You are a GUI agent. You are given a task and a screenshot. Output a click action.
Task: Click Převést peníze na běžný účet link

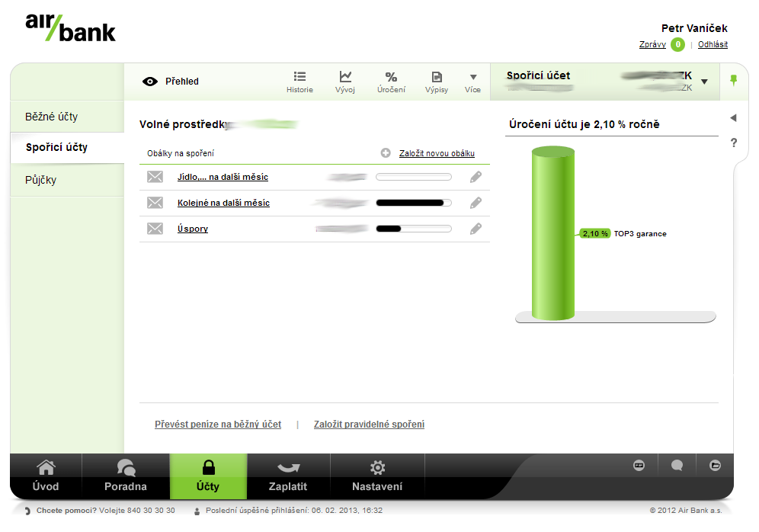point(218,425)
